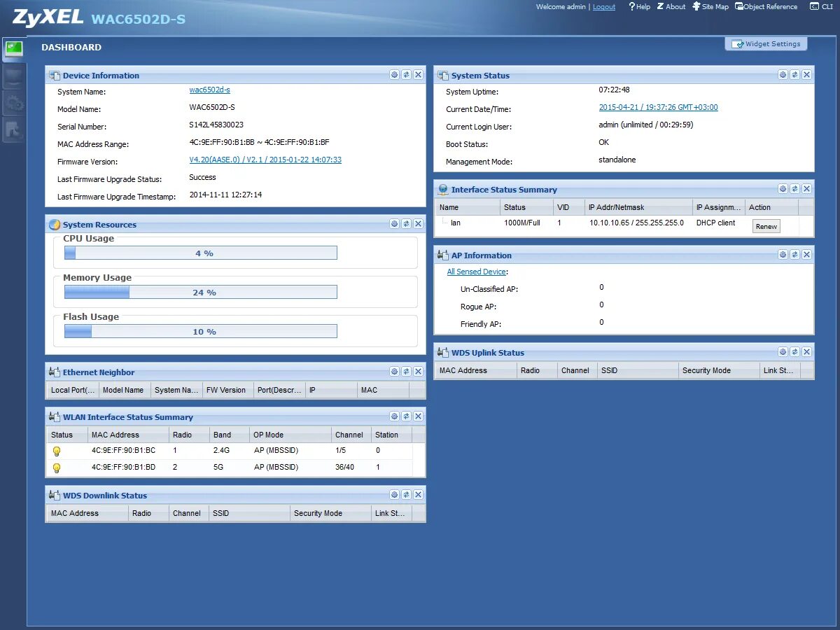840x630 pixels.
Task: Click the Memory Usage progress bar
Action: [201, 293]
